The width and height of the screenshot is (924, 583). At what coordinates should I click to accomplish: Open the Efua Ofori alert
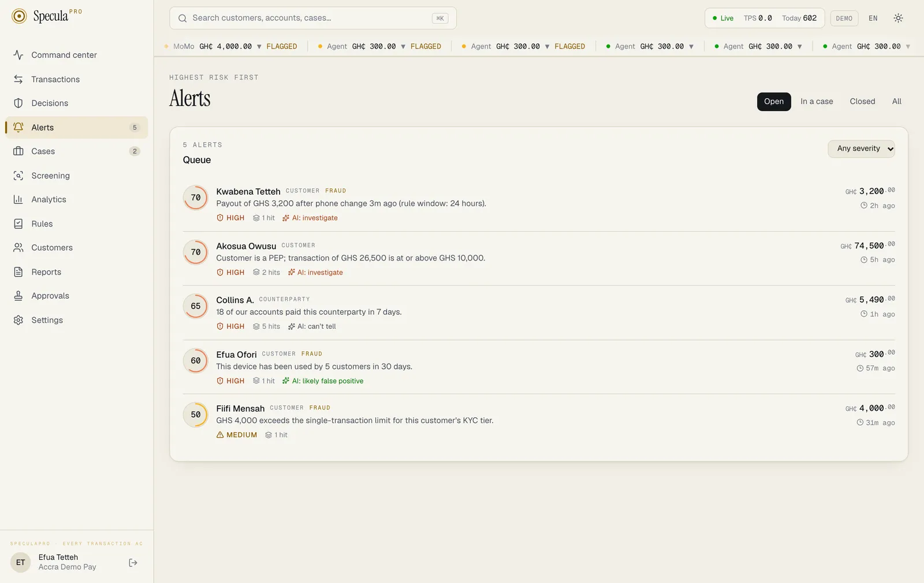pyautogui.click(x=539, y=367)
